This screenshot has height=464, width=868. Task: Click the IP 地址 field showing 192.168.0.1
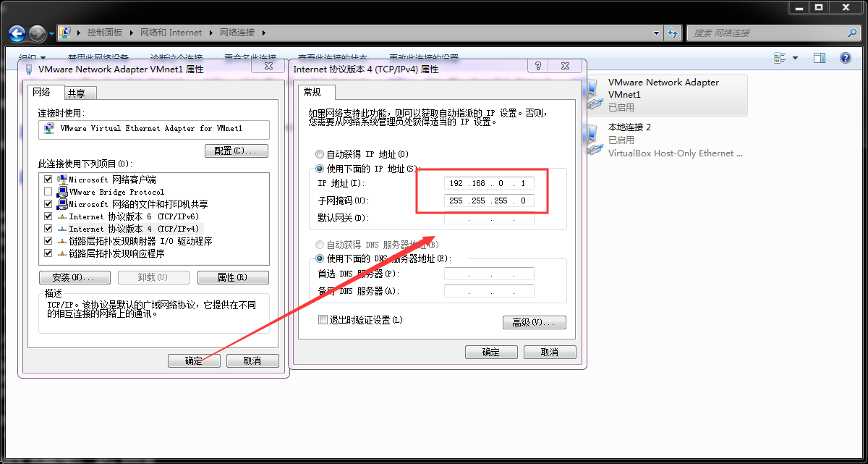click(x=489, y=183)
